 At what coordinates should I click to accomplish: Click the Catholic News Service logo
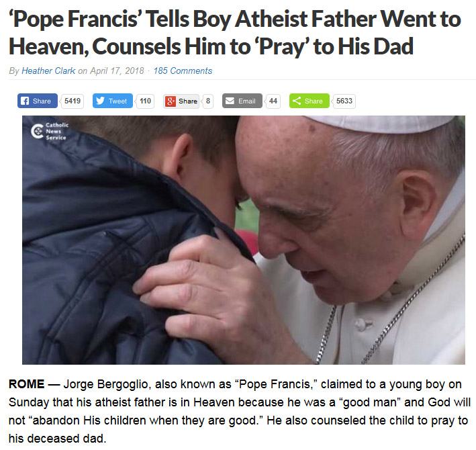click(50, 131)
